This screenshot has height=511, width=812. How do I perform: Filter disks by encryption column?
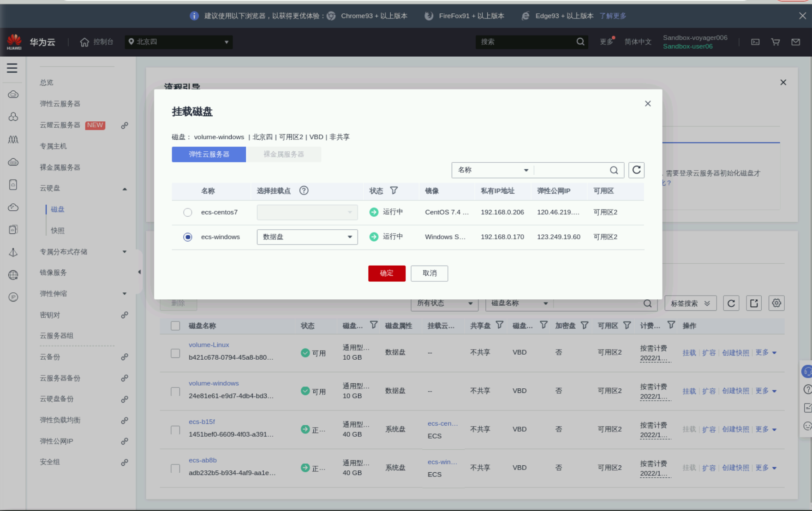[x=585, y=325]
